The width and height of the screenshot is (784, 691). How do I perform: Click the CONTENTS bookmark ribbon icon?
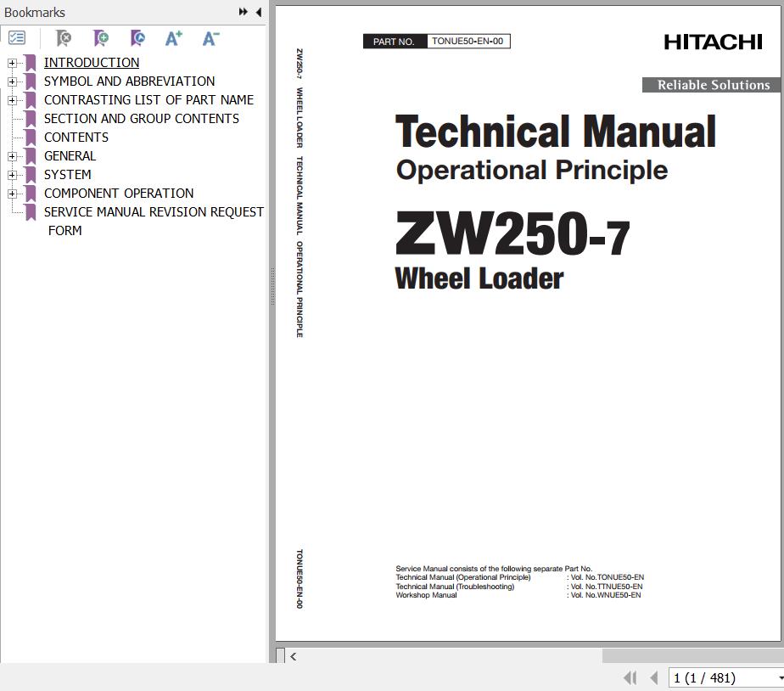point(31,138)
